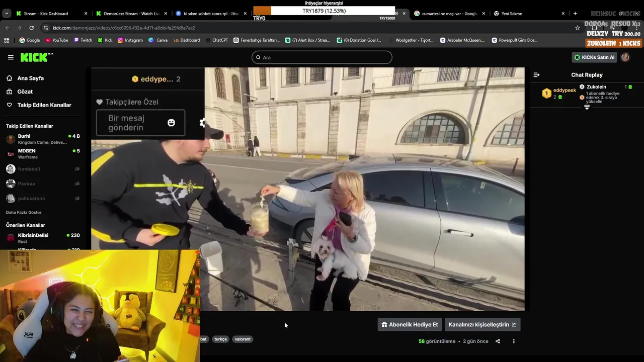The height and width of the screenshot is (362, 644).
Task: Go to Ana Sayfa home page
Action: (x=30, y=78)
